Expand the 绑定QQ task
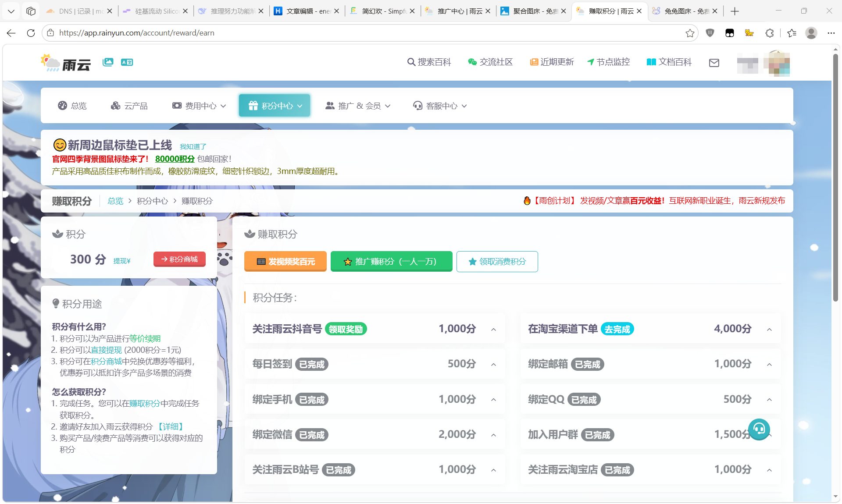842x504 pixels. tap(770, 399)
